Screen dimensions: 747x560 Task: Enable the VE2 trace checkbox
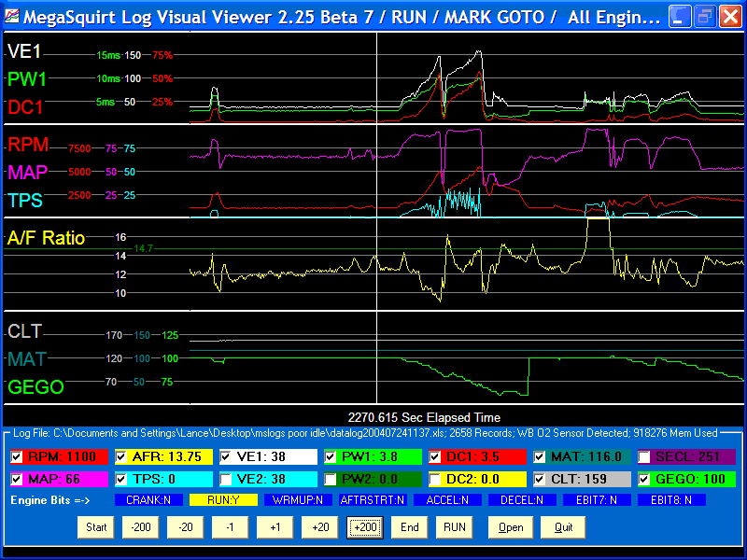(x=227, y=479)
